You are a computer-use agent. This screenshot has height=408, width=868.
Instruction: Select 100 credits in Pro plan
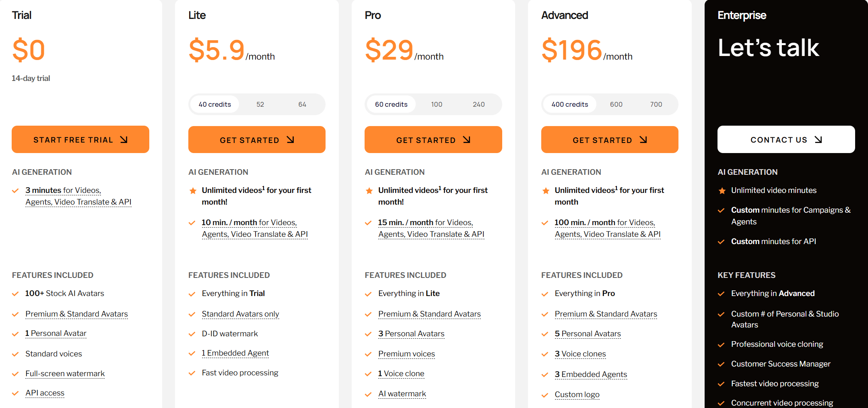437,104
